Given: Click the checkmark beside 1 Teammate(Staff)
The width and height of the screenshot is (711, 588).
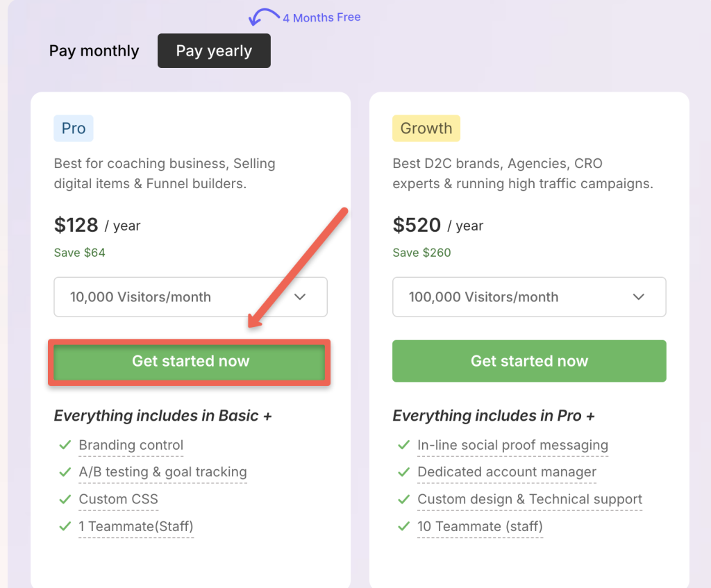Looking at the screenshot, I should point(65,526).
